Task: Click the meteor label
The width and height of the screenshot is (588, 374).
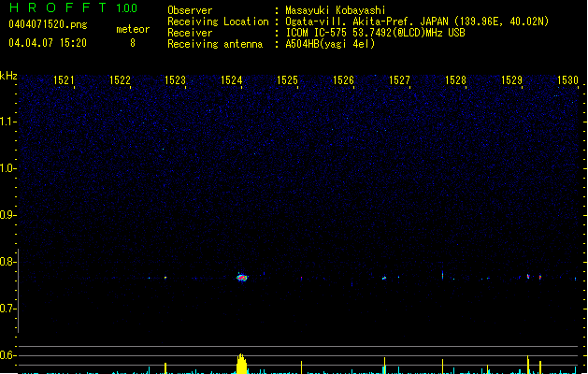Action: coord(133,29)
